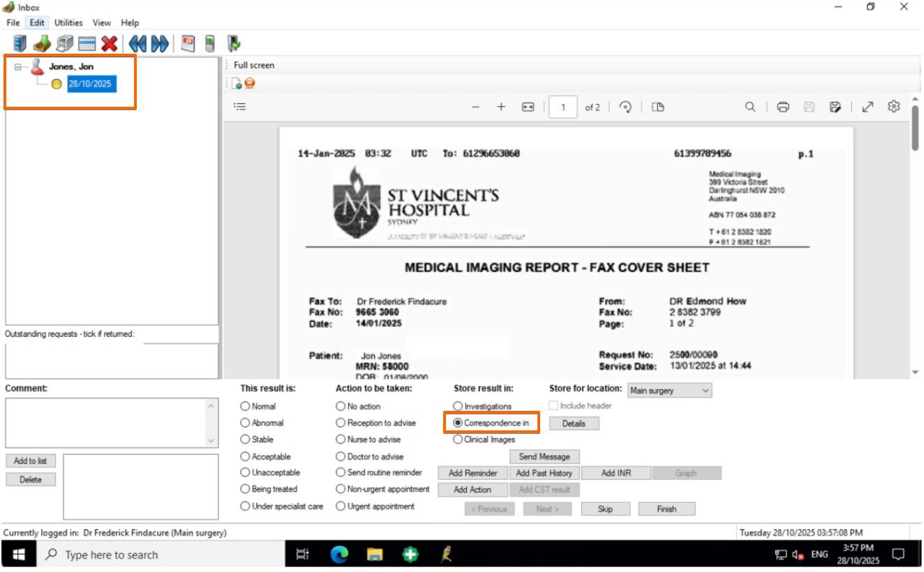Print the PDF with viewer printer icon
The height and width of the screenshot is (572, 924).
point(783,107)
